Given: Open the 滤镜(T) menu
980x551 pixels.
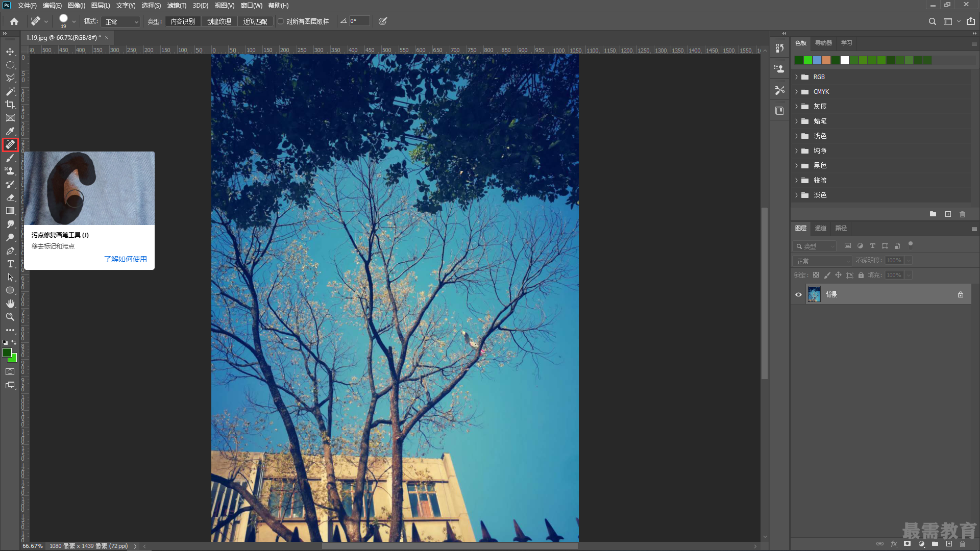Looking at the screenshot, I should click(x=177, y=5).
